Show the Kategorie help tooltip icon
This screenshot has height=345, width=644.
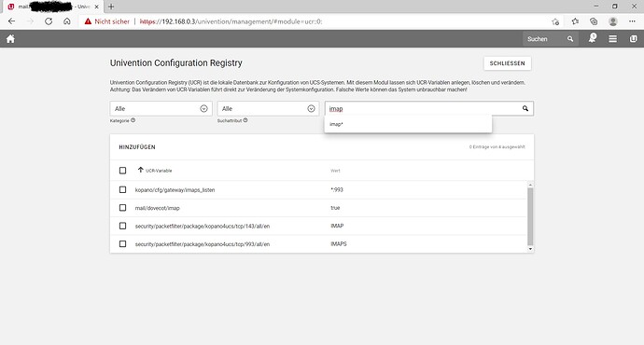[133, 120]
